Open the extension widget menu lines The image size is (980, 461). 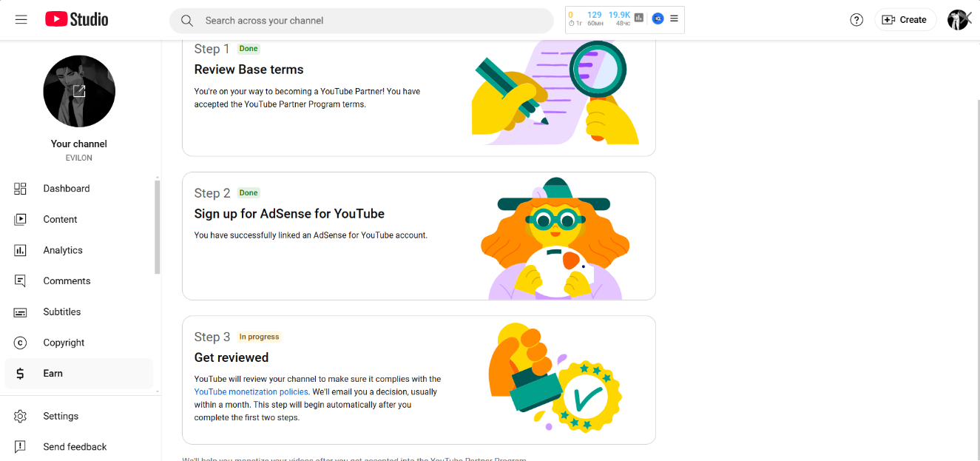(674, 18)
